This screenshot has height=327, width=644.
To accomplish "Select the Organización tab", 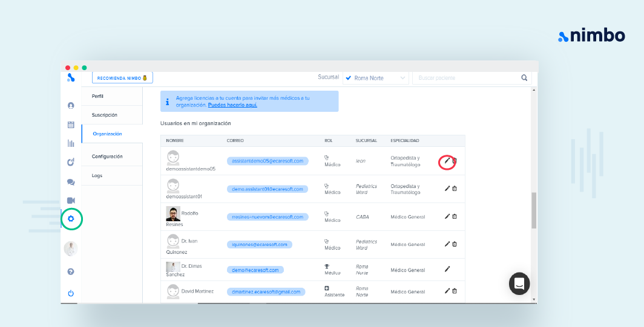I will [x=112, y=134].
